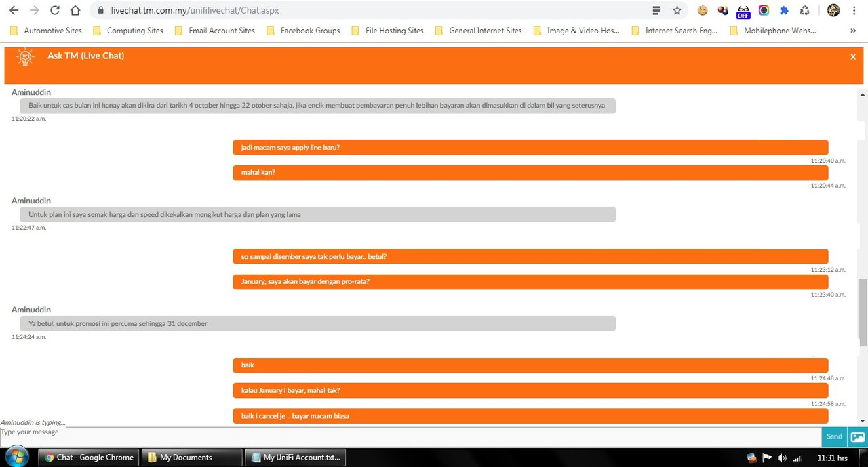Open Mobilephone Webs... bookmark folder
The width and height of the screenshot is (868, 467).
(x=773, y=31)
